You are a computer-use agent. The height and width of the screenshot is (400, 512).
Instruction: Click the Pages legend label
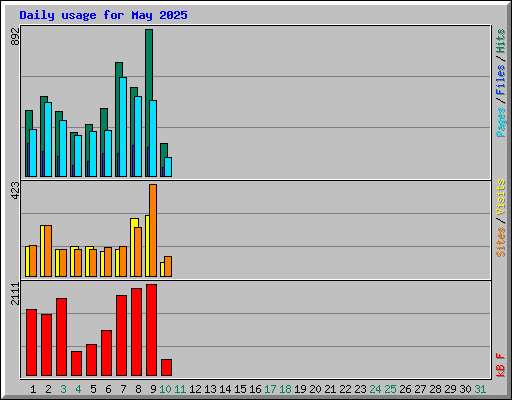(501, 122)
